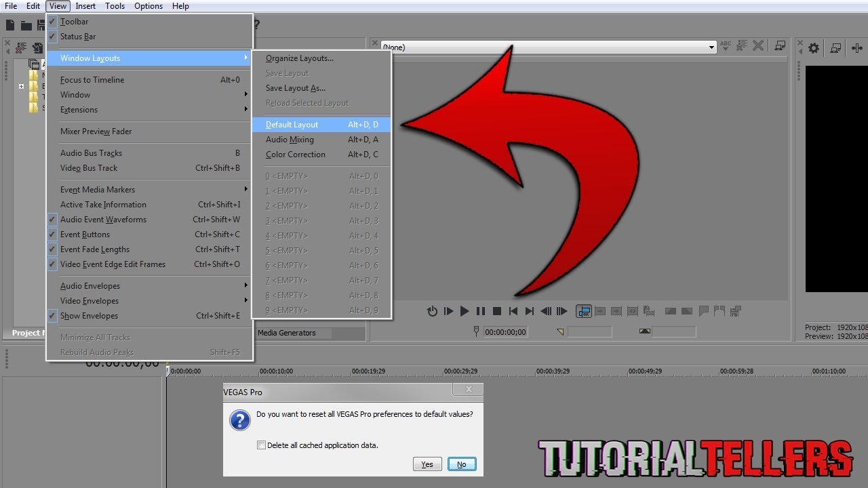Viewport: 868px width, 488px height.
Task: Open the Insert menu
Action: 85,6
